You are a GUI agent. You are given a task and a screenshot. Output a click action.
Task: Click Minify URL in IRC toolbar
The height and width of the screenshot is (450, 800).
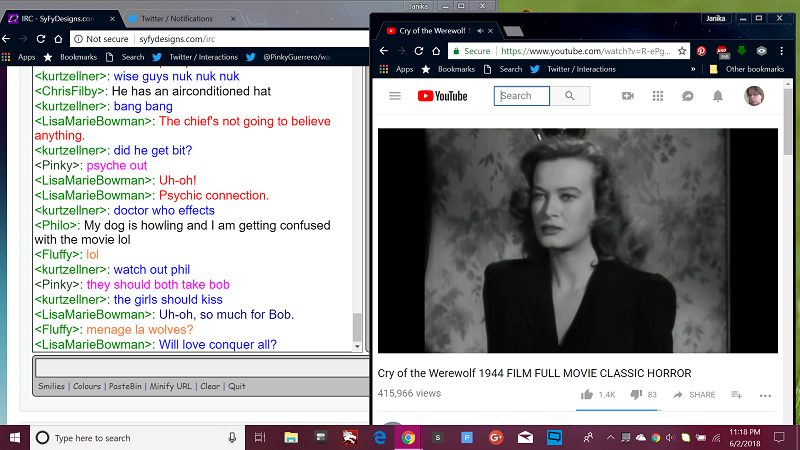click(x=170, y=386)
